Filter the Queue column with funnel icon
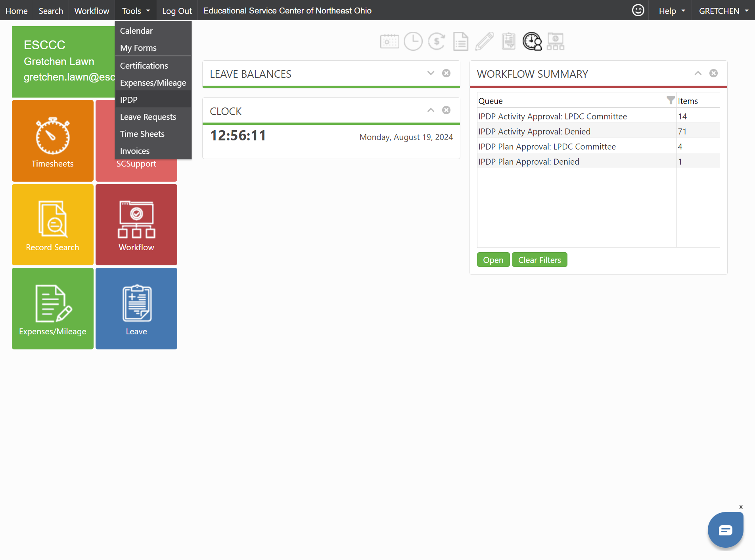The width and height of the screenshot is (755, 560). pos(671,100)
